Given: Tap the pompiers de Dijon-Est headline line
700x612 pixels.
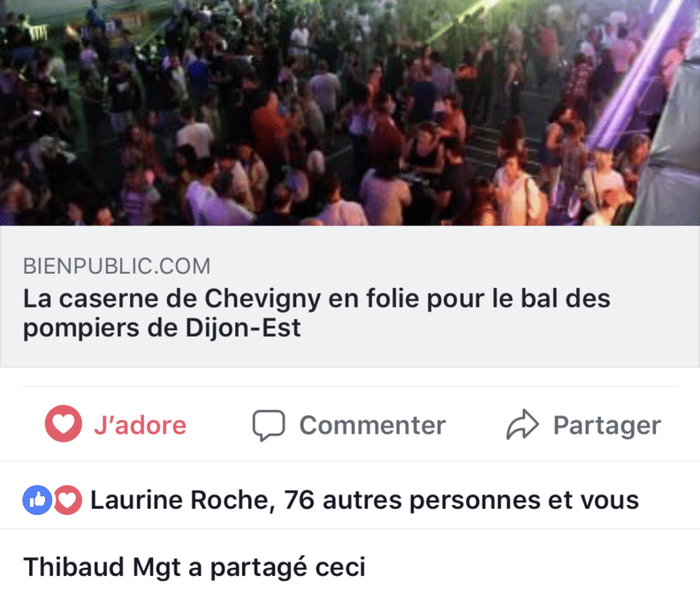Looking at the screenshot, I should [x=162, y=329].
